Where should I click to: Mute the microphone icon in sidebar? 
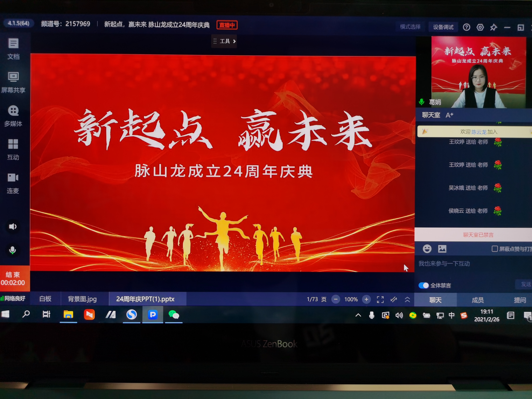pyautogui.click(x=13, y=250)
